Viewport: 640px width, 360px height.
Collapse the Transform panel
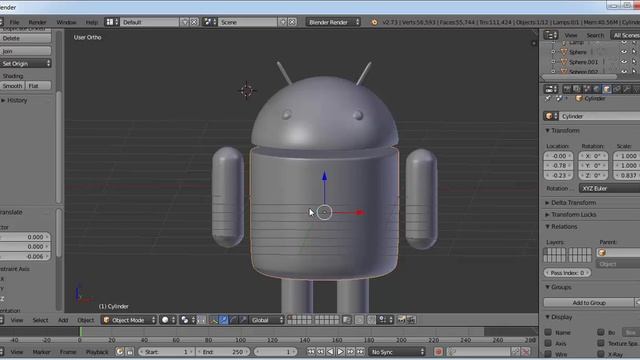point(562,131)
